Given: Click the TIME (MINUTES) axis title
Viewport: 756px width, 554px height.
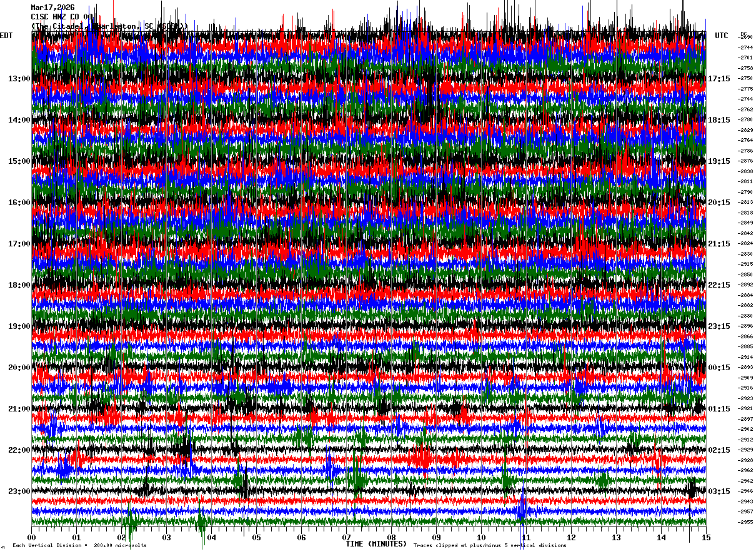Looking at the screenshot, I should tap(376, 544).
